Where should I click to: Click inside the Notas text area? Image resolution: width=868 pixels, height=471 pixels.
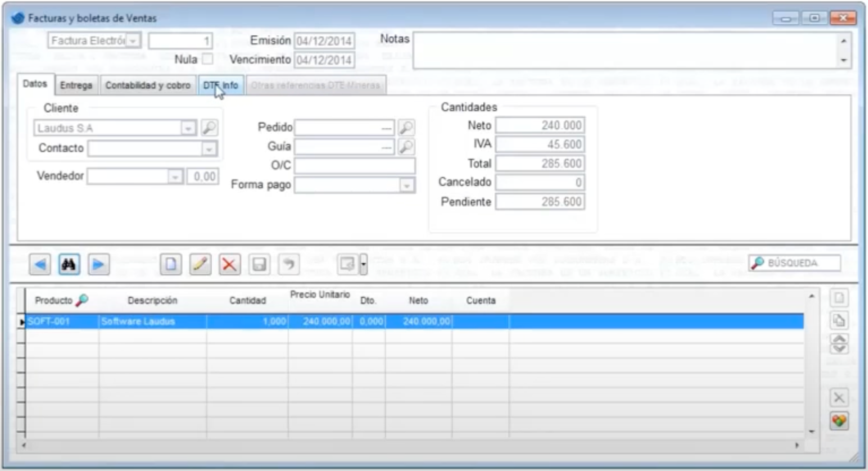point(626,50)
